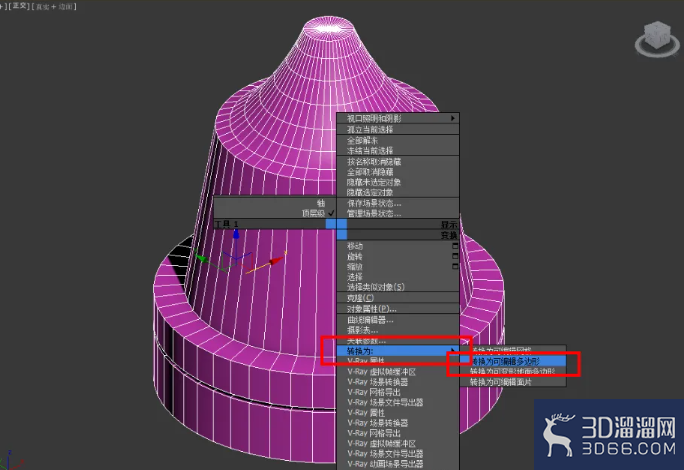Click the ViewCube navigation widget

[657, 39]
